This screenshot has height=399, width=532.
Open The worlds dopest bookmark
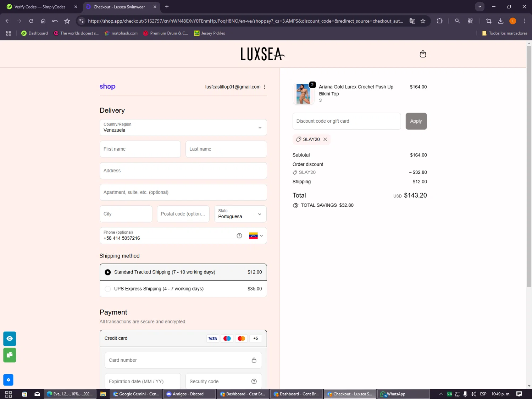point(76,33)
